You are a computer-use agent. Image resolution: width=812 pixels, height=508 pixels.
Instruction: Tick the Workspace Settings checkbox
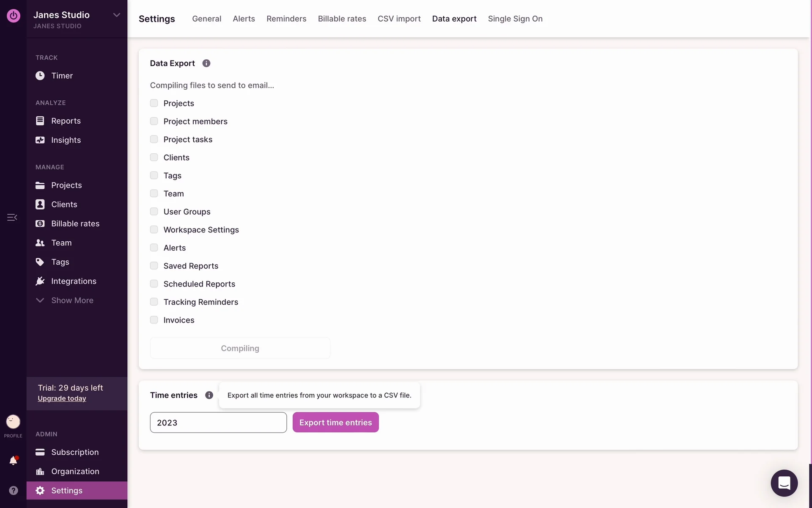(x=154, y=229)
